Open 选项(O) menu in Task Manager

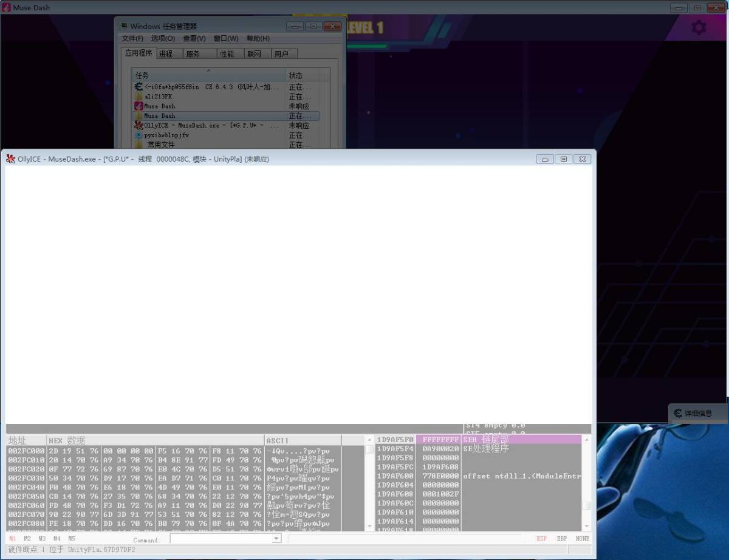coord(163,38)
